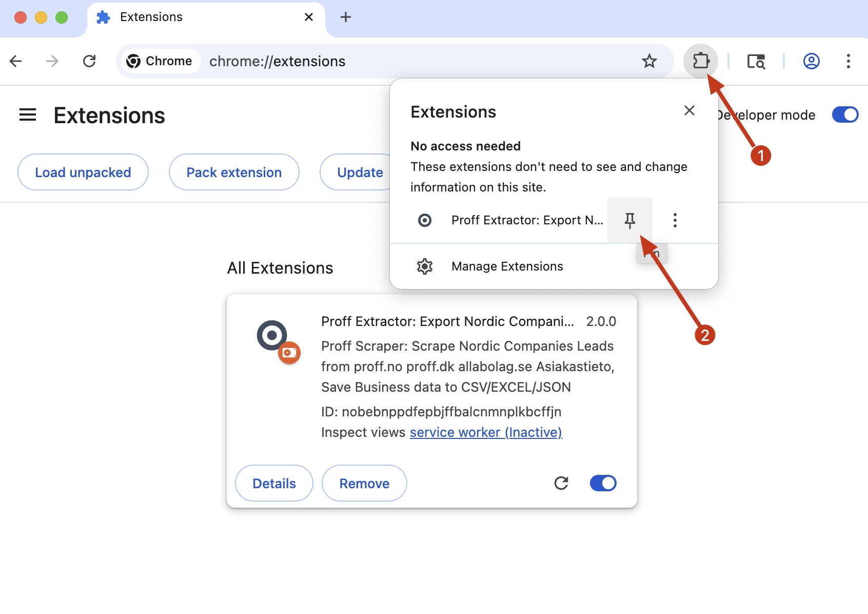Select the Extensions browser tab
Image resolution: width=868 pixels, height=614 pixels.
coord(150,17)
